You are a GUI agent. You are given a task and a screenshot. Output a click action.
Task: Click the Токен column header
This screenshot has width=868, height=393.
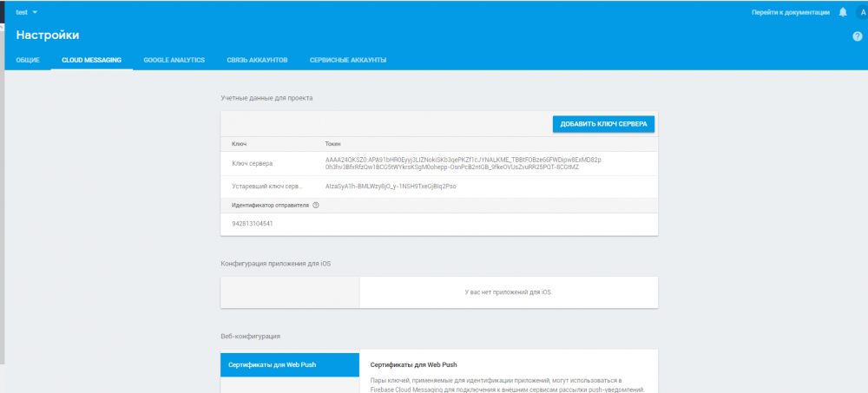click(x=333, y=144)
